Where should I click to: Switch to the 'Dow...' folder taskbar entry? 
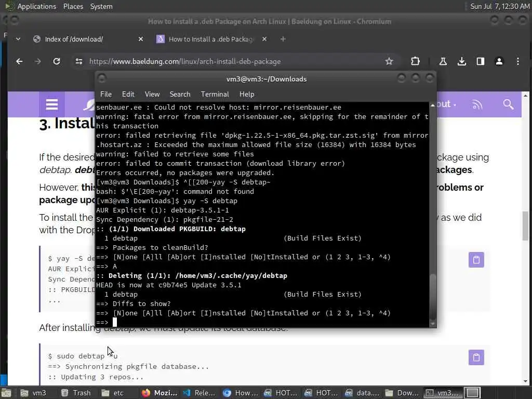(403, 393)
